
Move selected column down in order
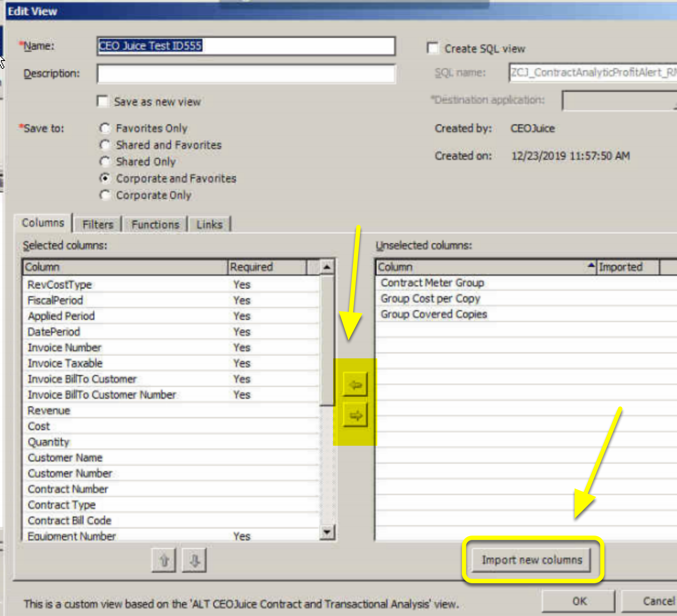194,560
